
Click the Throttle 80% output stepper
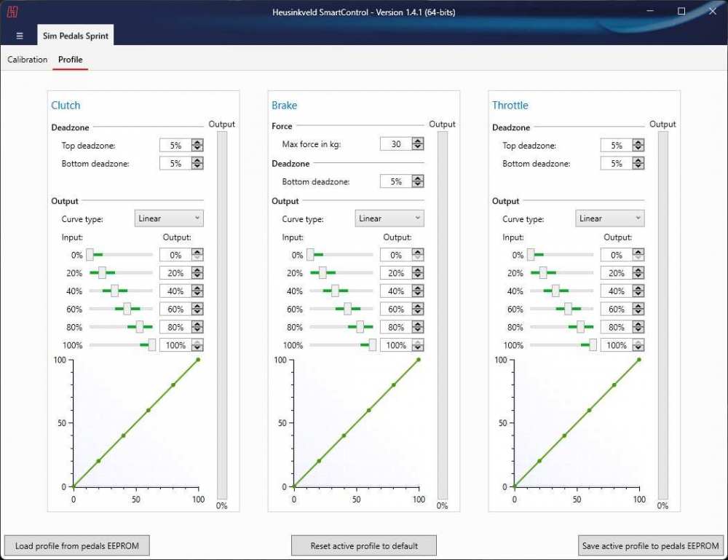(638, 327)
